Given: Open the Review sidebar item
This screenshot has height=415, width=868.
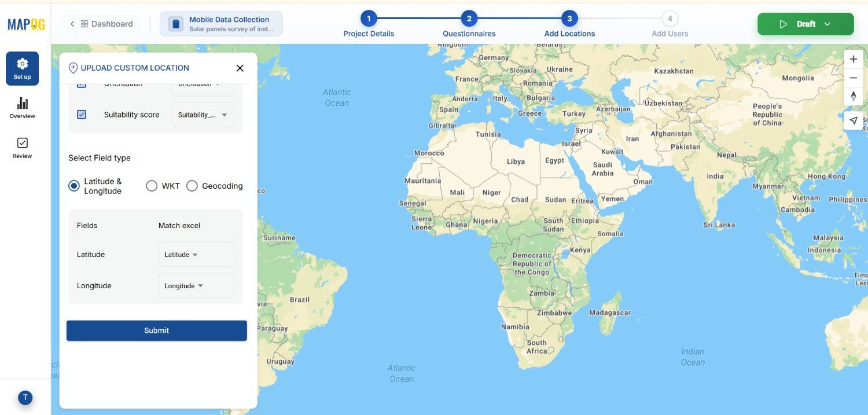Looking at the screenshot, I should [23, 148].
